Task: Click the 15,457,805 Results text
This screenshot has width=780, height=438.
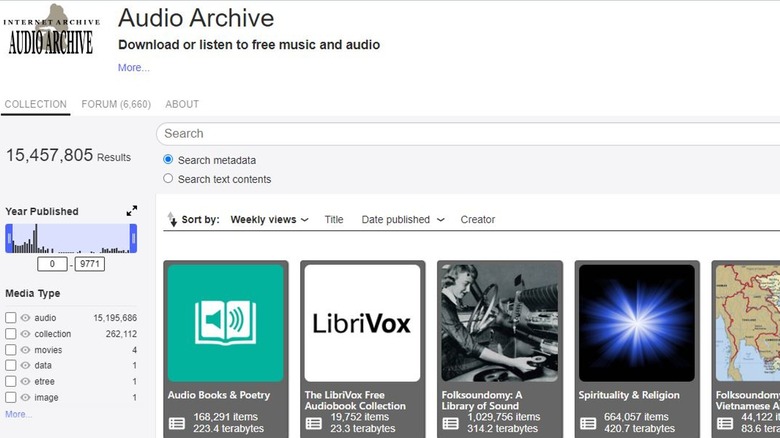Action: pos(68,155)
